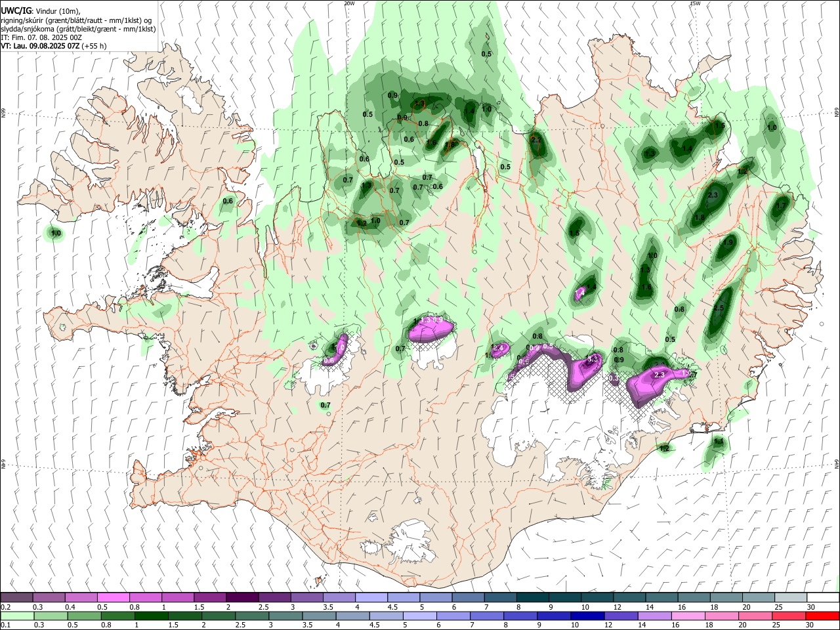
Task: Click the white '2.3' value in the pink snow area
Action: pos(660,375)
